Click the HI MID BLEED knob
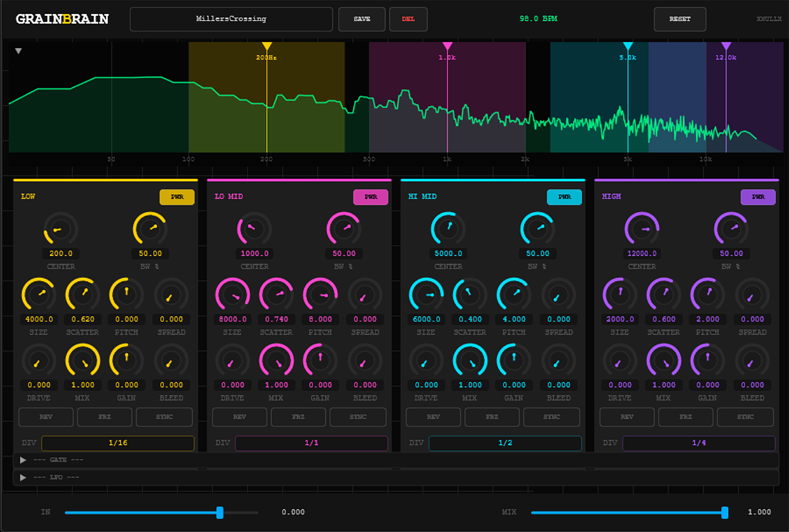789x532 pixels. pos(558,360)
